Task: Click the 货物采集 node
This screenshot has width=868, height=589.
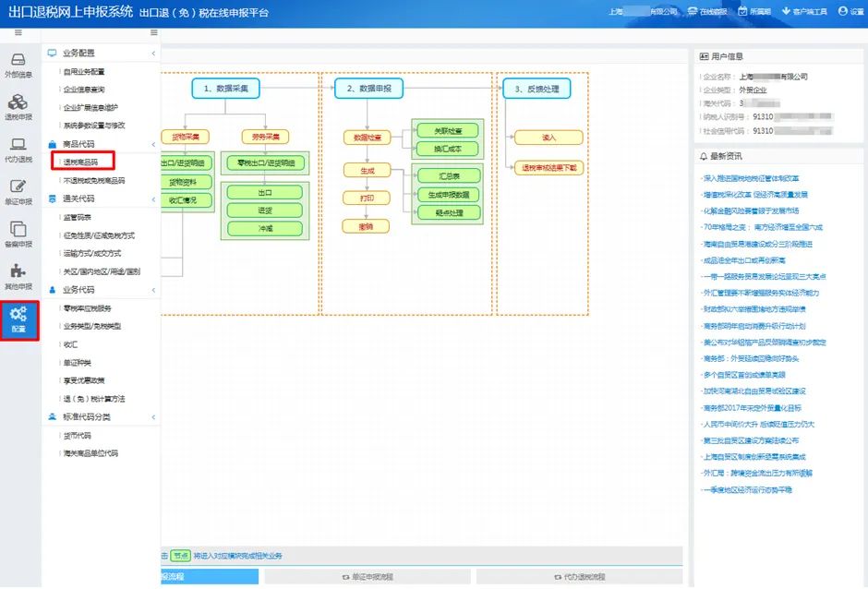Action: point(186,137)
